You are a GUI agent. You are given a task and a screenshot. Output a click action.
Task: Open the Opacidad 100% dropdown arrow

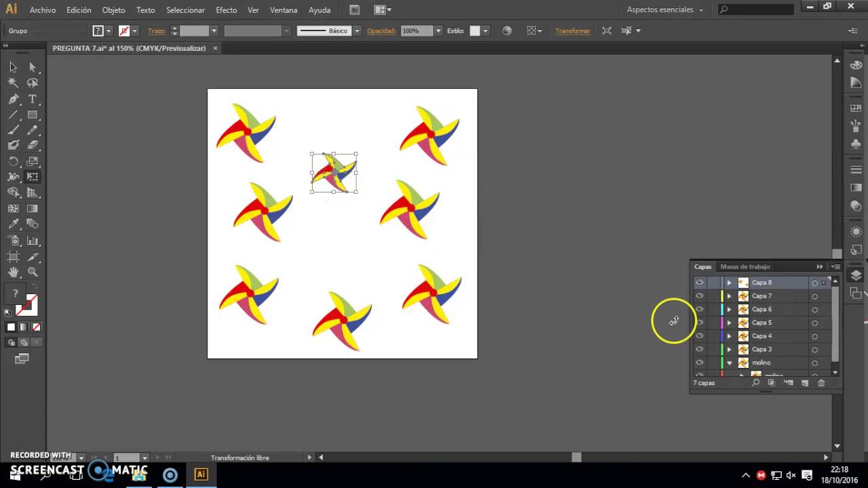438,31
